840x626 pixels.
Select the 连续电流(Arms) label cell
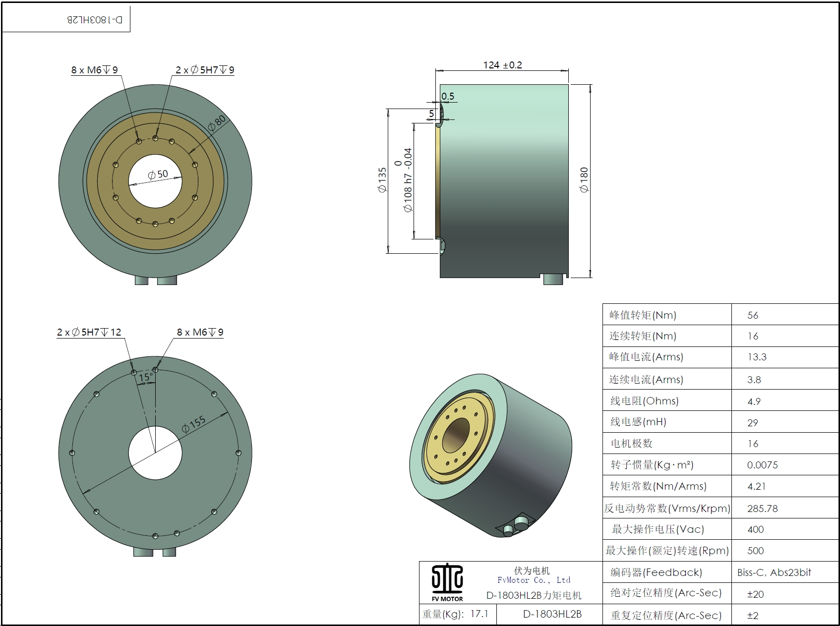(667, 379)
